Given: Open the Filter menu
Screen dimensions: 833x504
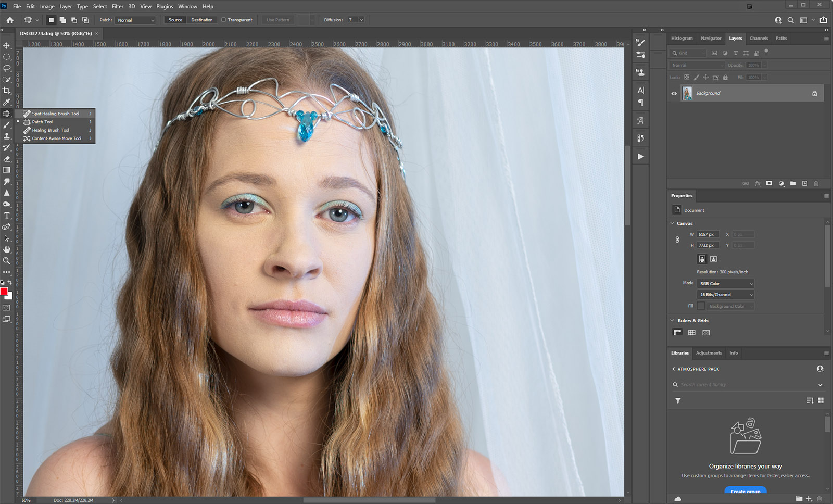Looking at the screenshot, I should [117, 6].
